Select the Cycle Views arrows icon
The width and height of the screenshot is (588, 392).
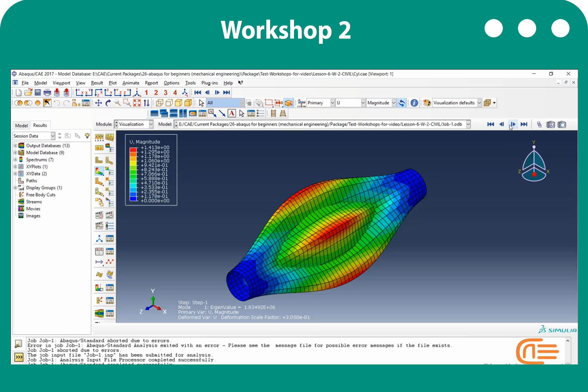coord(147,103)
